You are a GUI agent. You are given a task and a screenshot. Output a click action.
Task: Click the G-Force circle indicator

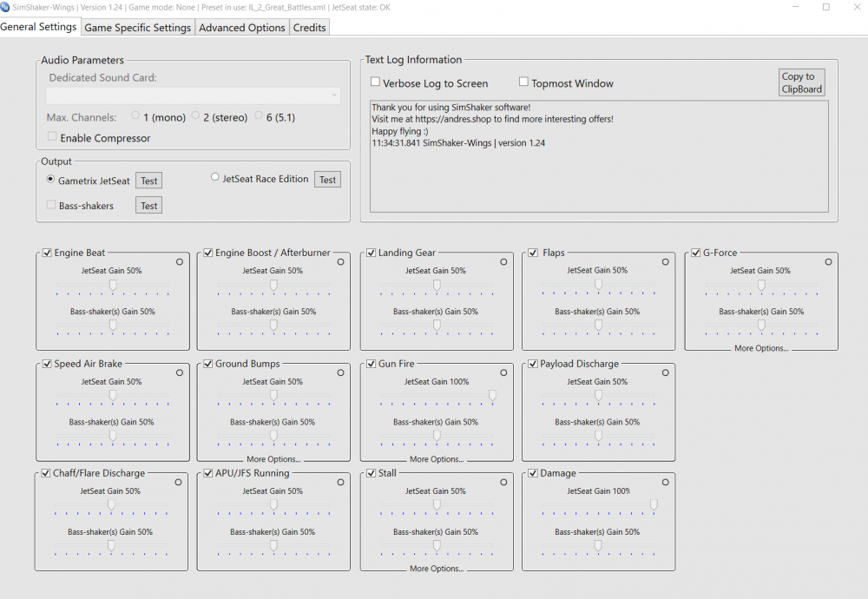pyautogui.click(x=828, y=262)
